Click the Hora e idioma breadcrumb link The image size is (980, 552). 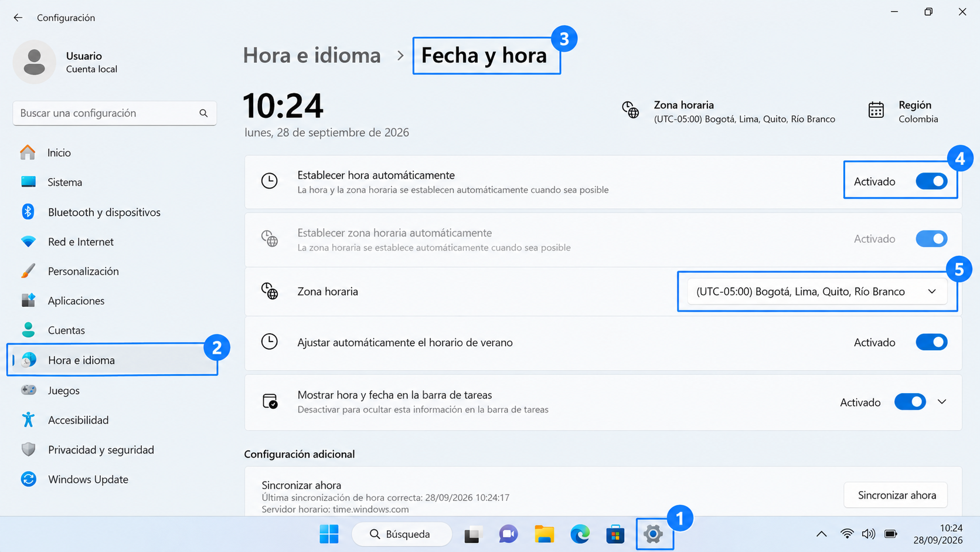click(x=312, y=55)
